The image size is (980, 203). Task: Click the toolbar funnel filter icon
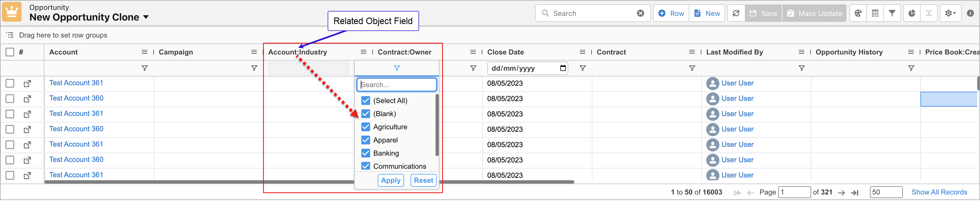click(x=892, y=13)
